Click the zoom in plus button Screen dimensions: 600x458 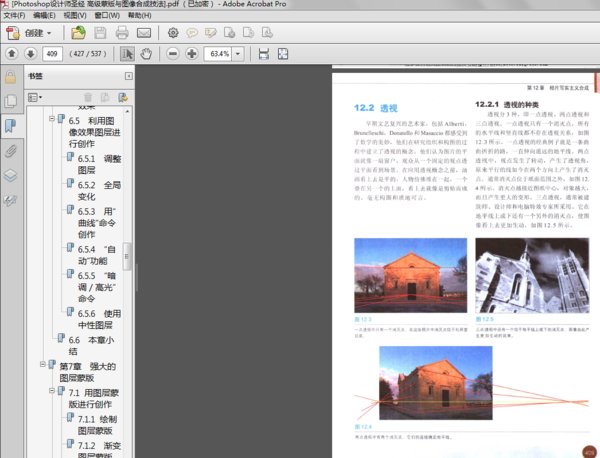191,53
